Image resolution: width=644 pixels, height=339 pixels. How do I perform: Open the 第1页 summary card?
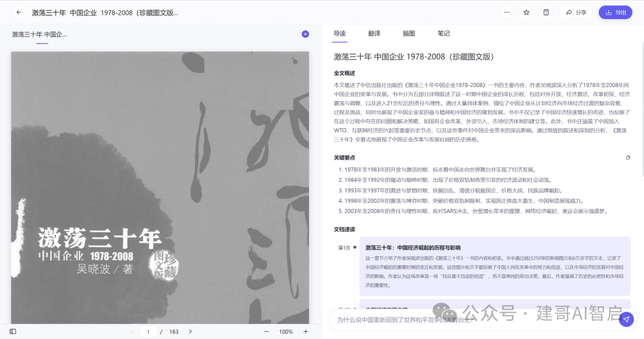click(495, 266)
